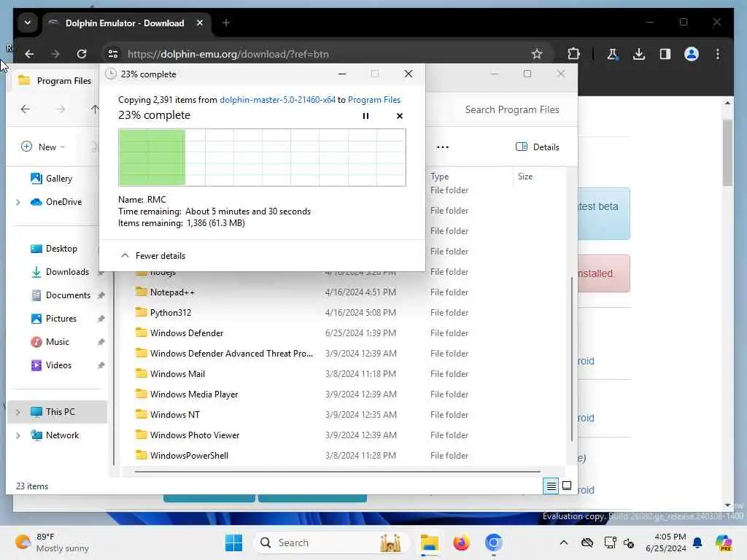Select the Windows Mail folder
Screen dimensions: 747x560
[x=177, y=374]
